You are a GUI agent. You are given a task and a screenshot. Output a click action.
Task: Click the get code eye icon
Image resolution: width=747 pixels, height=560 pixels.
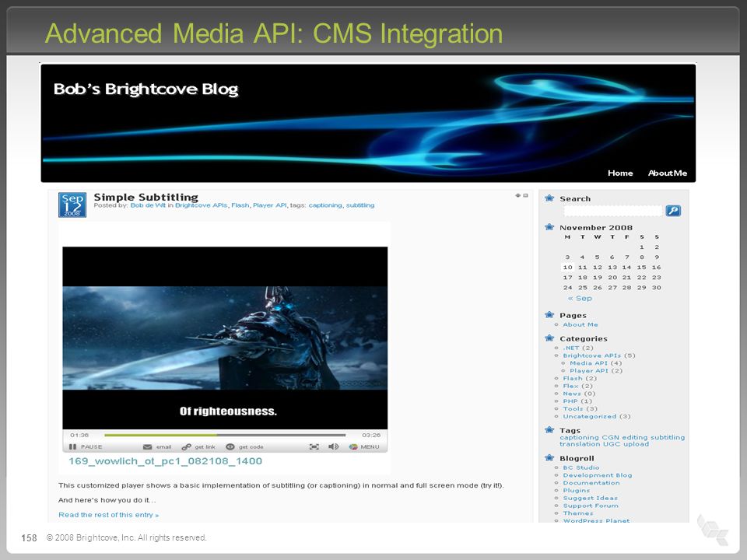click(230, 446)
